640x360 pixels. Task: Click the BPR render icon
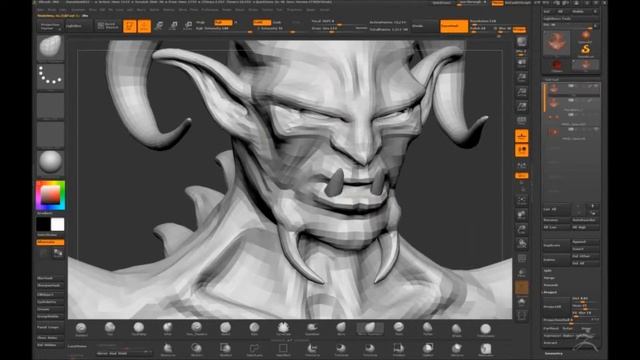pyautogui.click(x=522, y=42)
